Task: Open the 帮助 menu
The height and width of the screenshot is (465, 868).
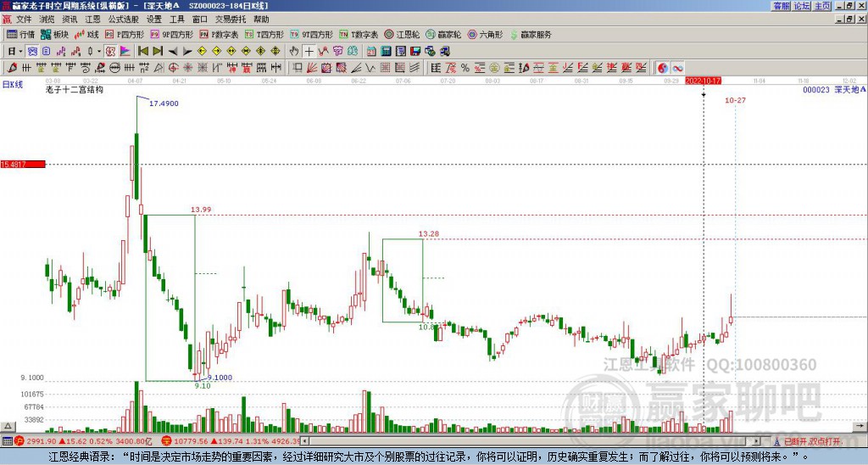Action: tap(261, 20)
